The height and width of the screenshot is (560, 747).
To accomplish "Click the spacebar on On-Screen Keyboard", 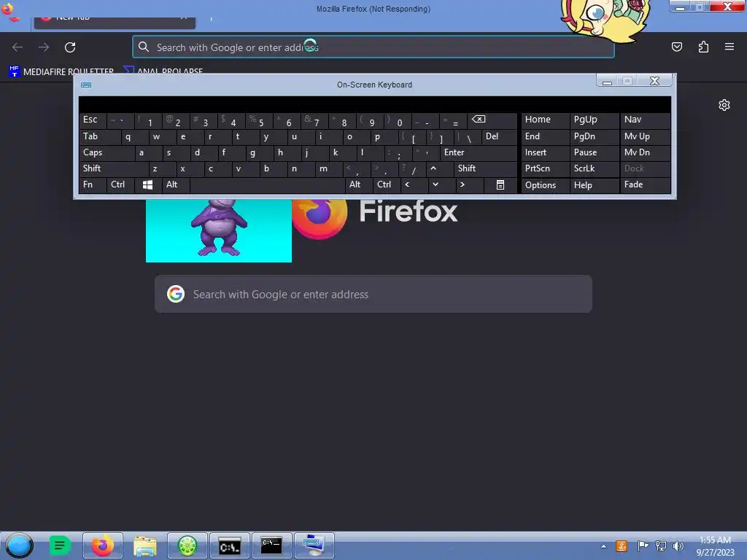I will (x=267, y=184).
